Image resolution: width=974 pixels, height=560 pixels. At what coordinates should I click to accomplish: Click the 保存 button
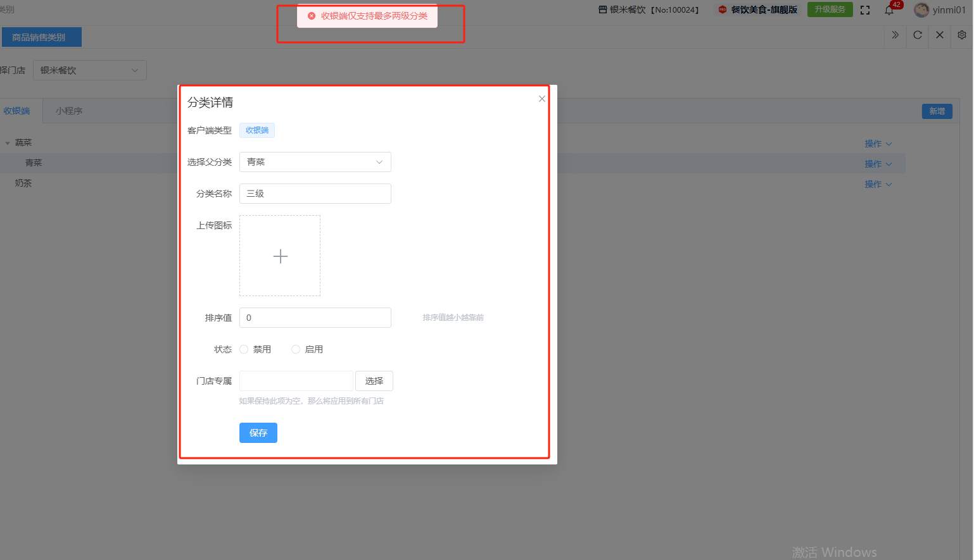pyautogui.click(x=258, y=433)
